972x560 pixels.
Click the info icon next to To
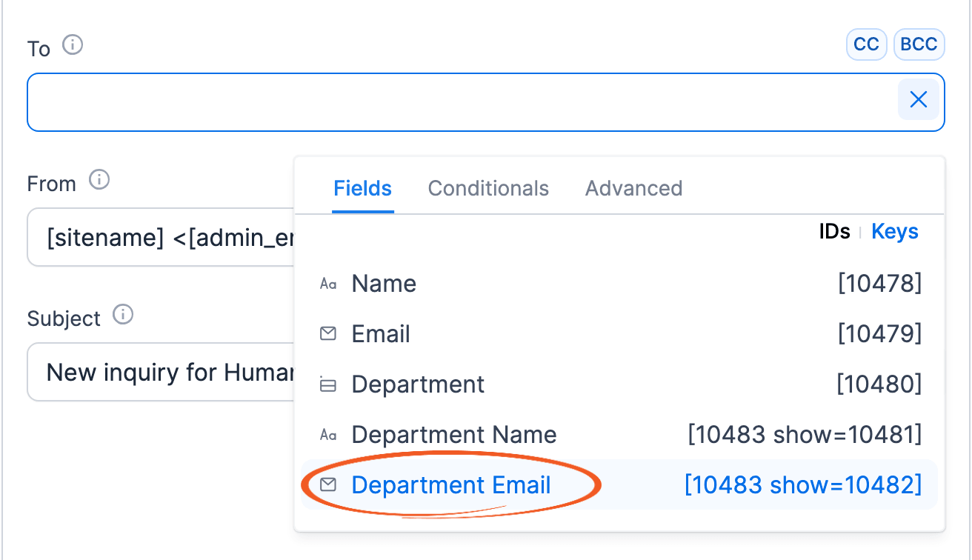pyautogui.click(x=73, y=46)
